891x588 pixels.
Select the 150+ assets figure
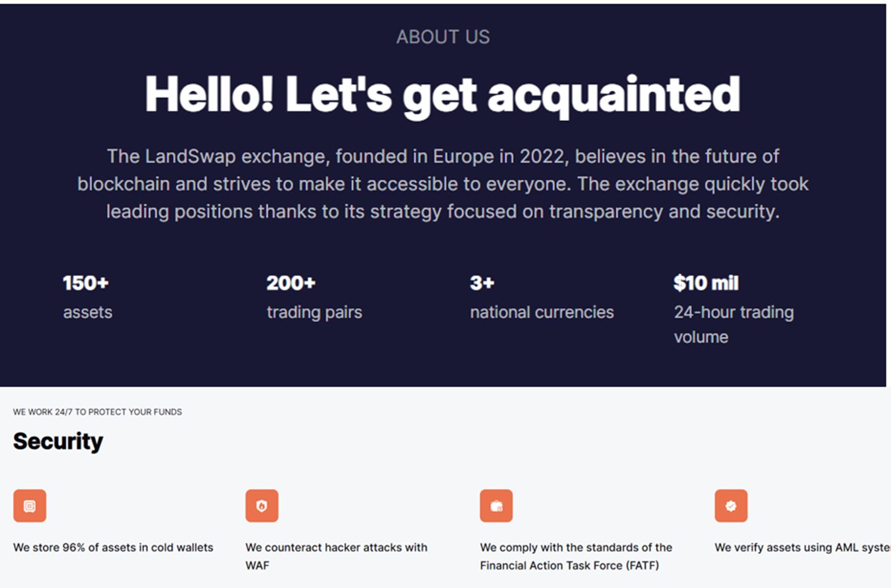point(86,283)
